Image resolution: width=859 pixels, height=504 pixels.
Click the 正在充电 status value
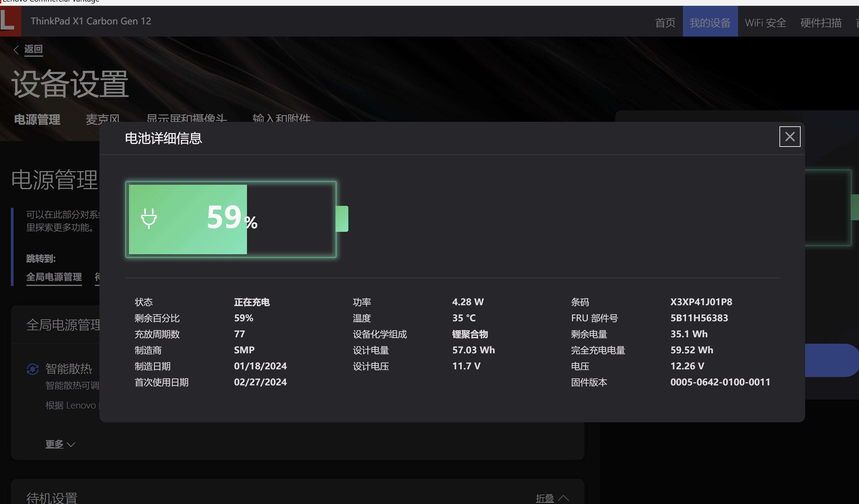point(252,302)
